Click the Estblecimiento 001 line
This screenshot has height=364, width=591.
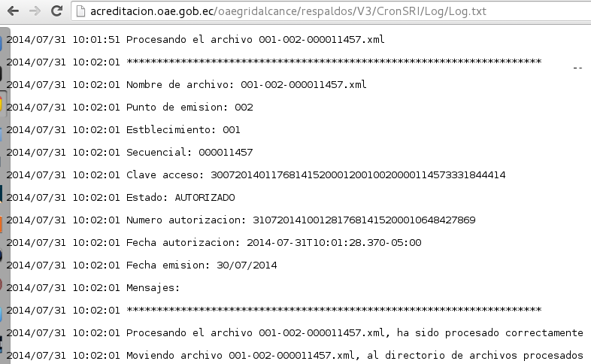tap(123, 129)
